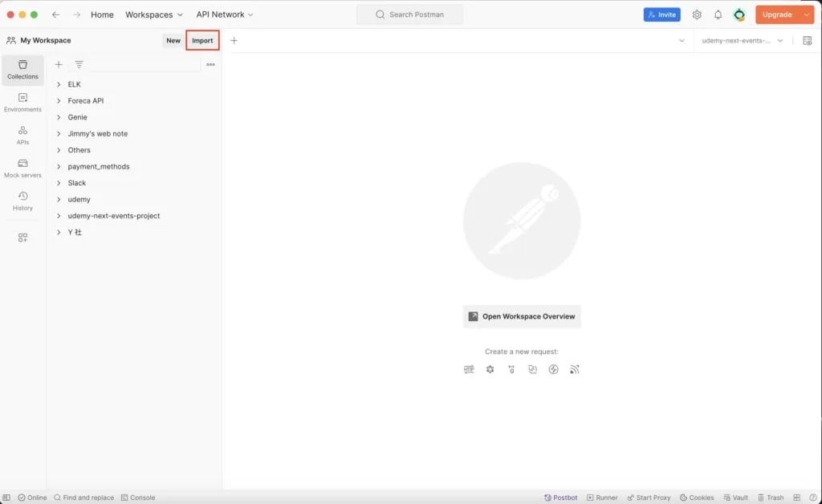Open the Trash in status bar
Viewport: 822px width, 504px height.
771,498
